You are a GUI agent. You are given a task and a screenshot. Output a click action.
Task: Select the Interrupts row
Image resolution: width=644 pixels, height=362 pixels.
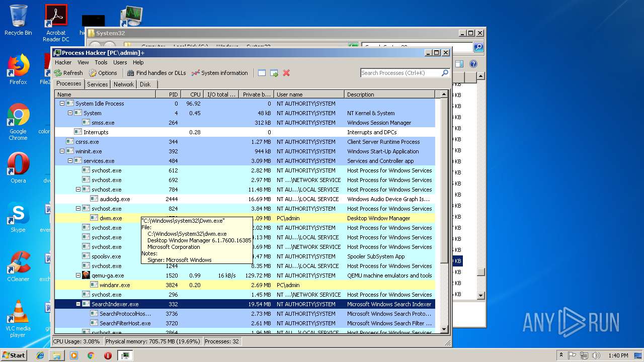pyautogui.click(x=245, y=132)
